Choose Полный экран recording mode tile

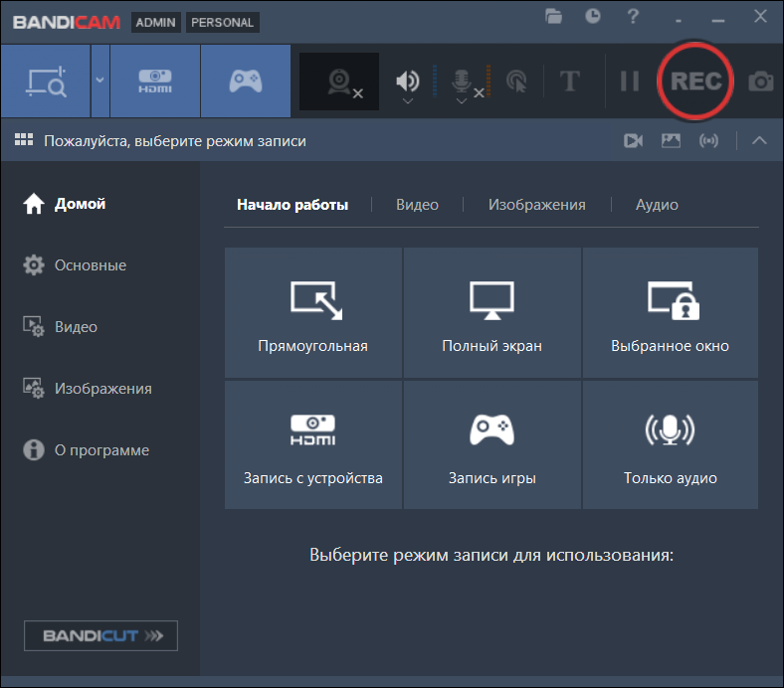[491, 313]
